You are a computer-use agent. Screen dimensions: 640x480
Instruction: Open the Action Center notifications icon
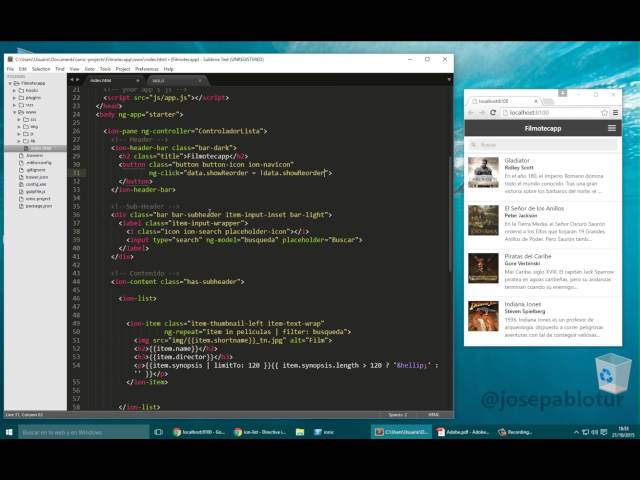(604, 432)
